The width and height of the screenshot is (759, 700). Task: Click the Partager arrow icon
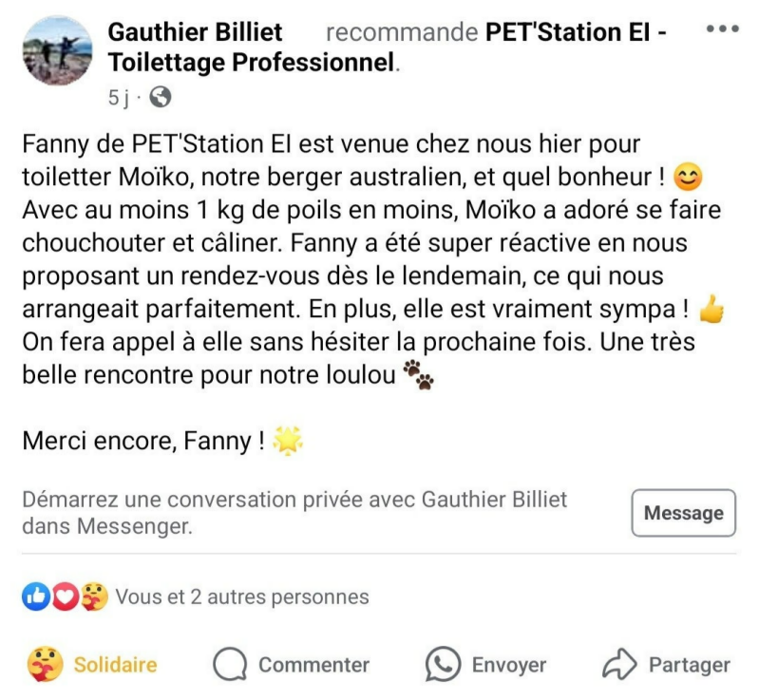[x=619, y=665]
